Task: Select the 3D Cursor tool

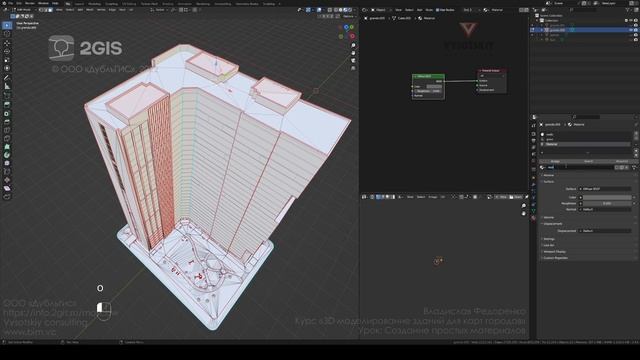Action: point(7,34)
